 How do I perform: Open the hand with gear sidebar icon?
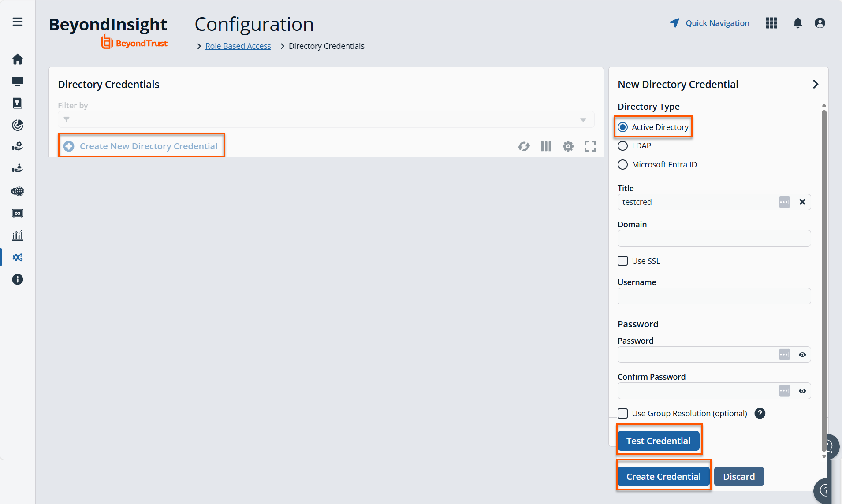coord(18,146)
